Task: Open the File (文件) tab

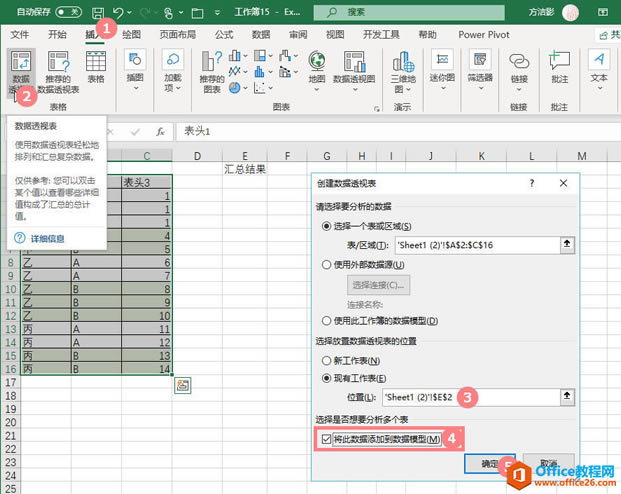Action: (x=19, y=35)
